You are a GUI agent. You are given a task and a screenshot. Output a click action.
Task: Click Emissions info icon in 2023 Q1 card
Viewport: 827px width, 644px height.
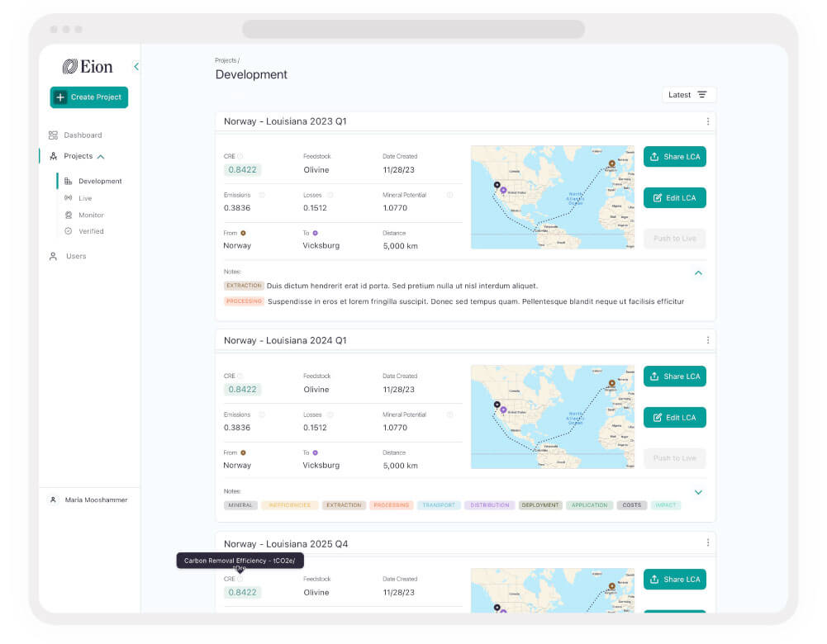pyautogui.click(x=262, y=195)
